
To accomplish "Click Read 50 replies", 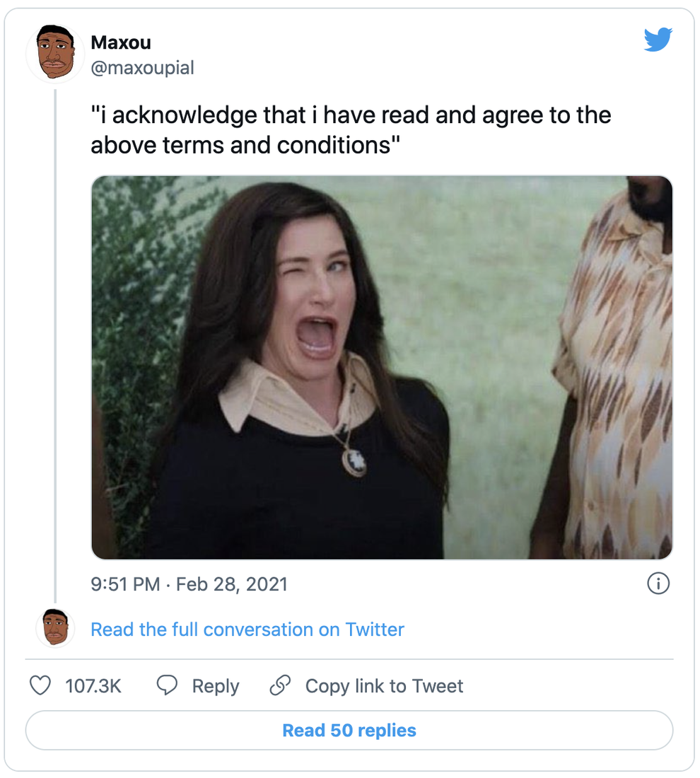I will [349, 731].
